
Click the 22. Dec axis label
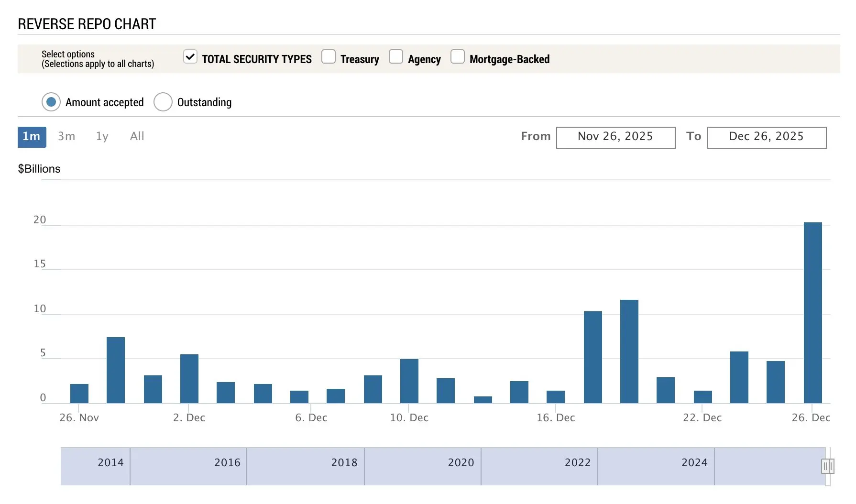coord(702,418)
